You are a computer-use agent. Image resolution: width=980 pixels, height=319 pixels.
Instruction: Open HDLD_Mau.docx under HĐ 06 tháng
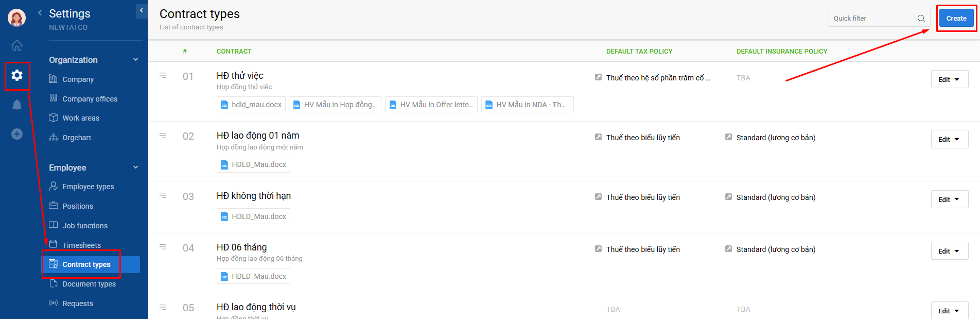click(x=253, y=276)
